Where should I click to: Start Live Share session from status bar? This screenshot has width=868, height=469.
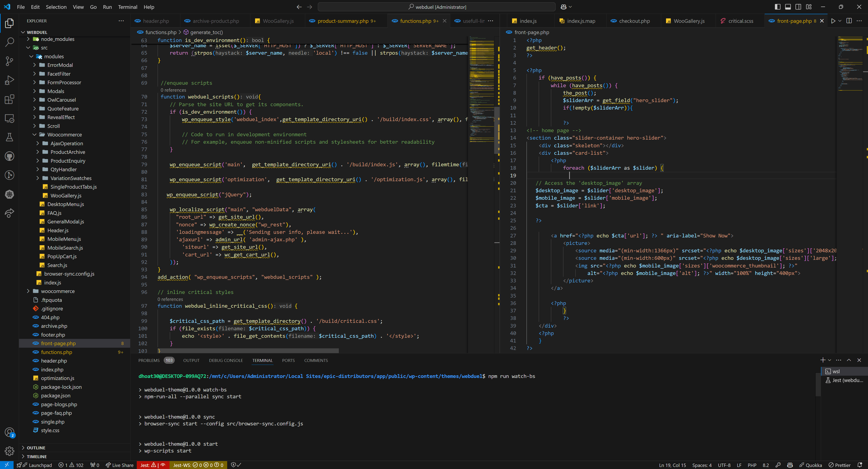coord(120,465)
